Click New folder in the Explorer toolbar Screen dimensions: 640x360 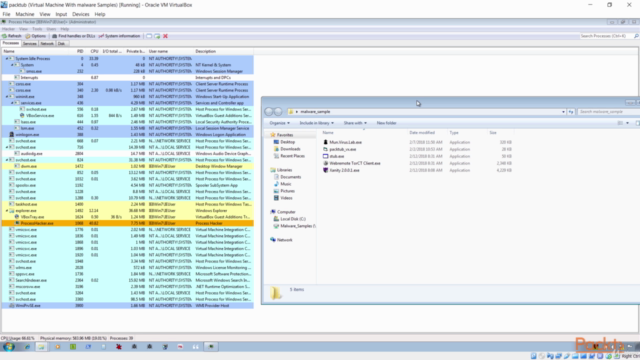pyautogui.click(x=386, y=123)
